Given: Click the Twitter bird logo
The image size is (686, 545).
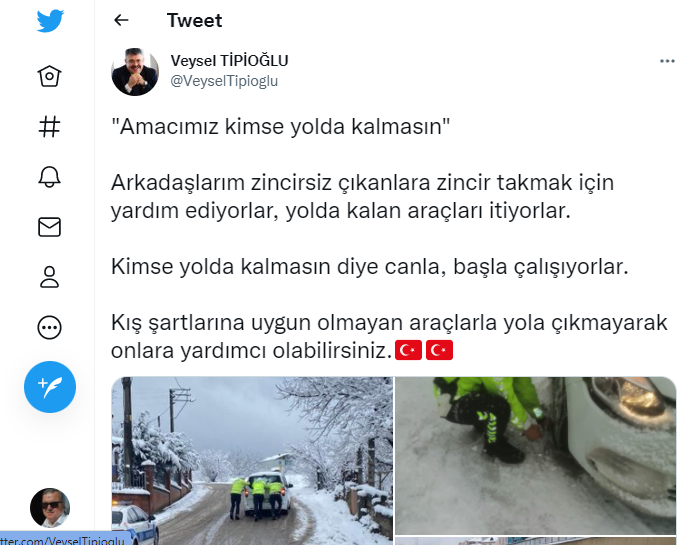Looking at the screenshot, I should point(50,21).
